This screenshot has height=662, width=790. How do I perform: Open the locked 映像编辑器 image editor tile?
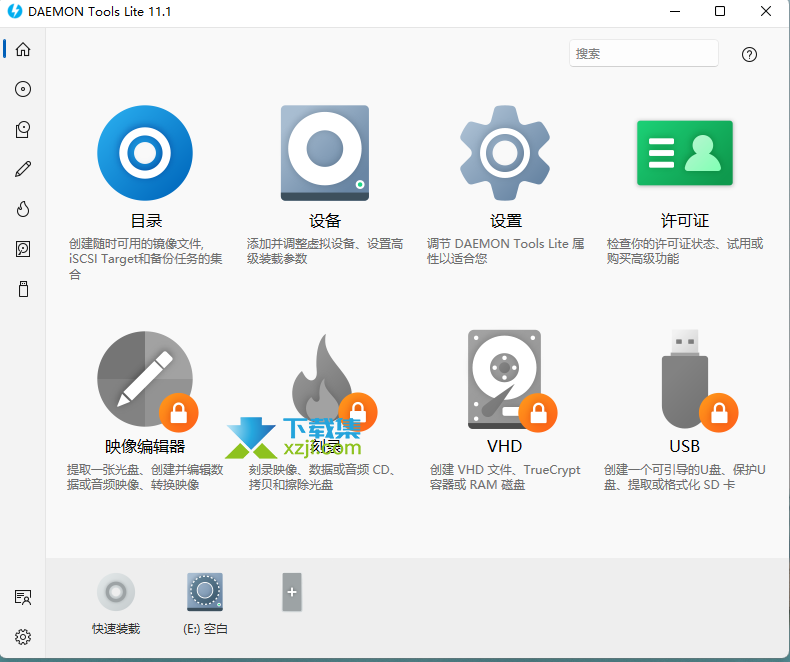coord(145,380)
